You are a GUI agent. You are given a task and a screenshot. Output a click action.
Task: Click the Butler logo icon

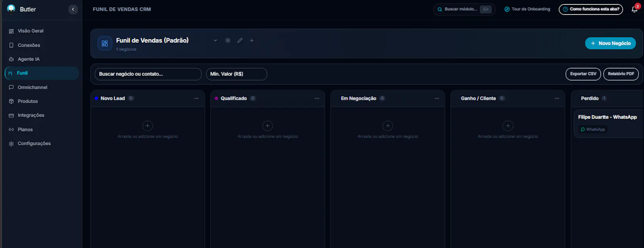[11, 9]
